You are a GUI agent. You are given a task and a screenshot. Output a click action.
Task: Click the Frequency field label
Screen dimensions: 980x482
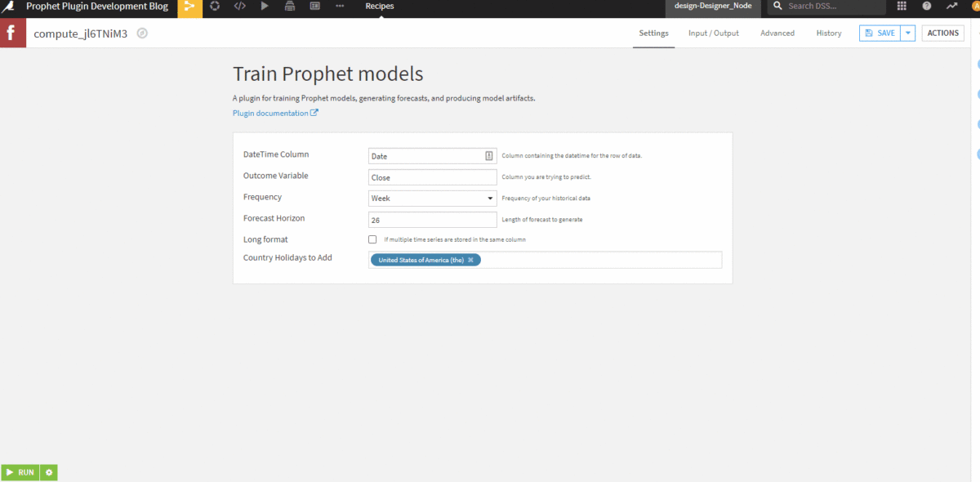(x=262, y=197)
